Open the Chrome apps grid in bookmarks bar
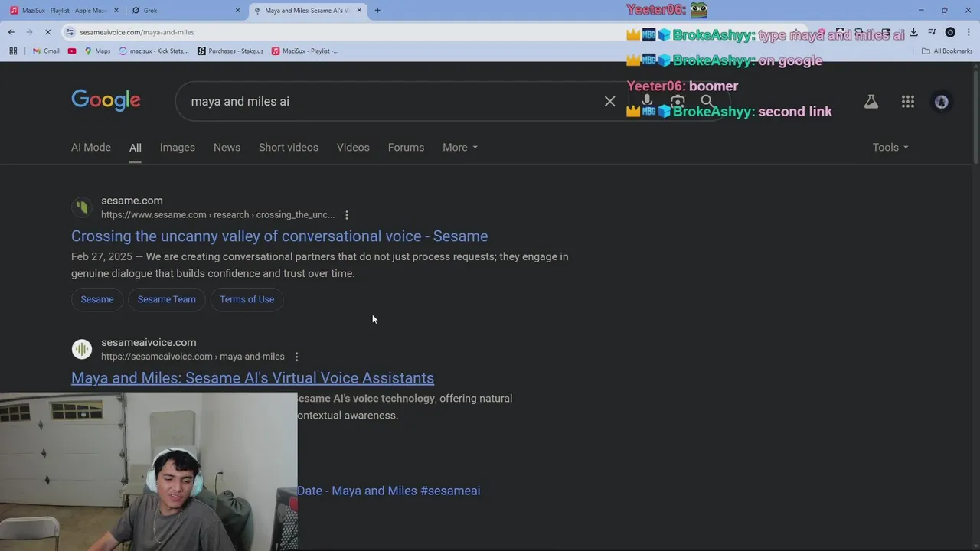This screenshot has height=551, width=980. 13,51
